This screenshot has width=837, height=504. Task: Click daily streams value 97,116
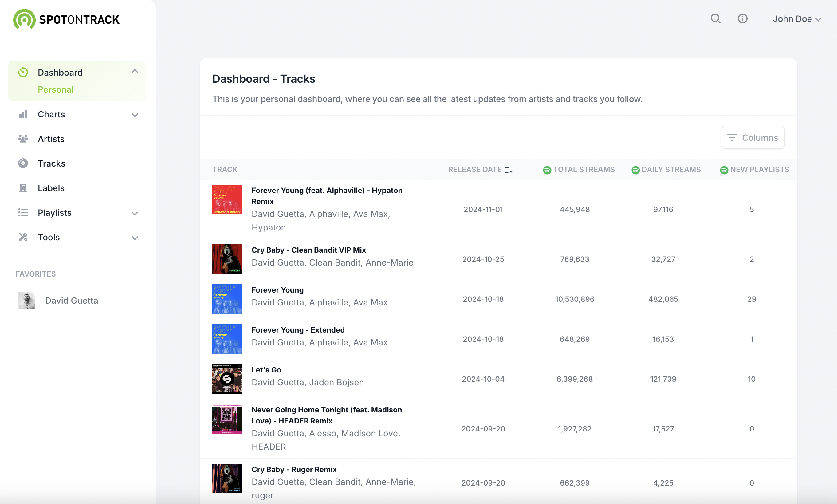coord(663,210)
